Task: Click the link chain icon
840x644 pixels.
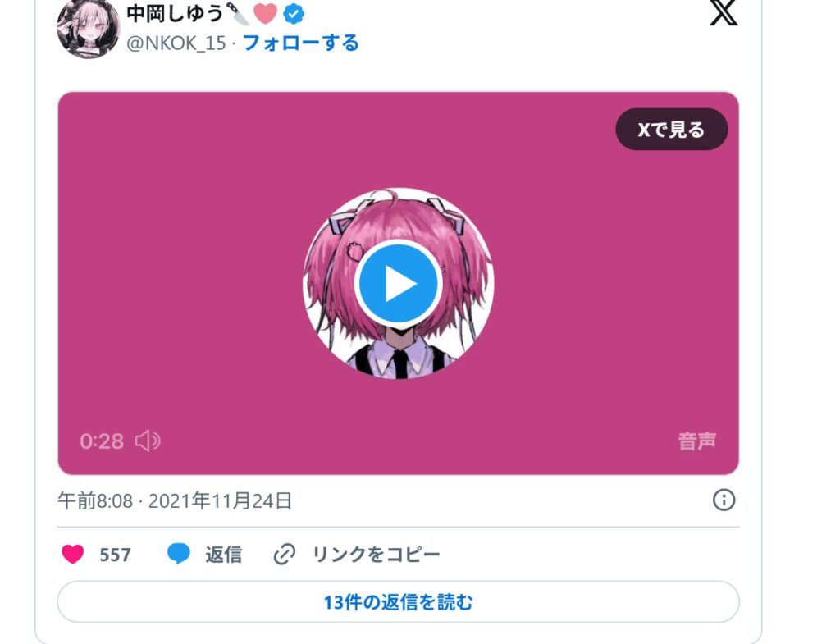Action: pyautogui.click(x=285, y=555)
